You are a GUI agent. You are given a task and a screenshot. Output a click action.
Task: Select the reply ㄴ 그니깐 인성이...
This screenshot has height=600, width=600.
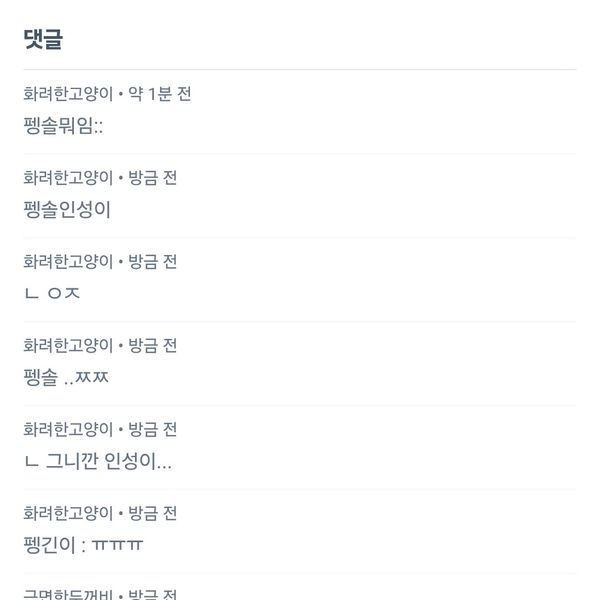(x=97, y=462)
